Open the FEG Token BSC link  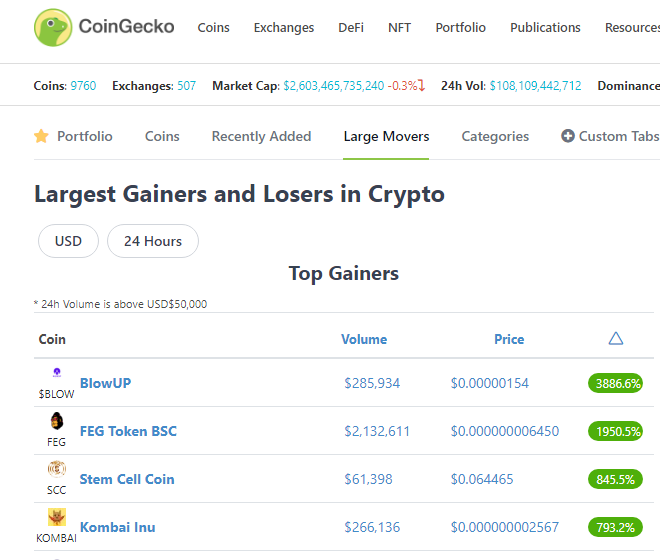point(128,431)
